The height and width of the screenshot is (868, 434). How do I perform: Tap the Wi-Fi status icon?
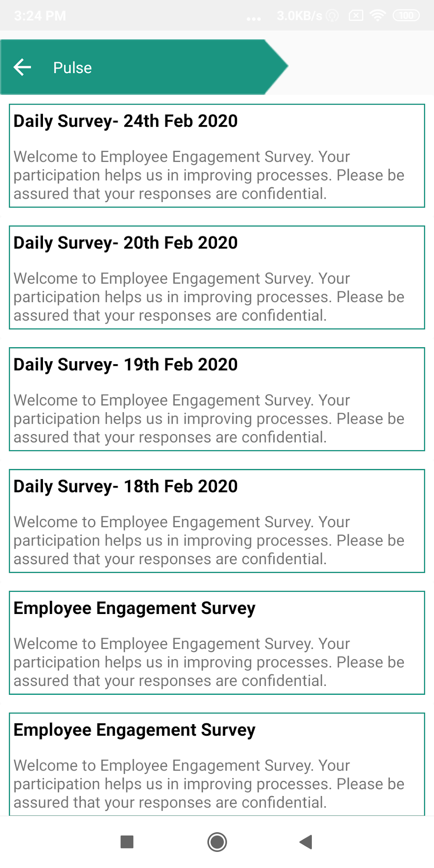pos(377,16)
